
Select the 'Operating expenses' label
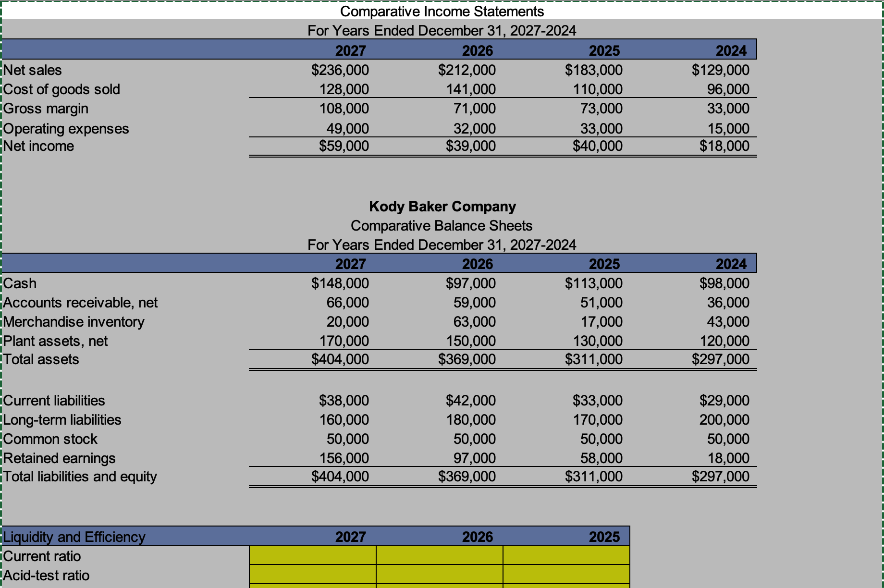[66, 129]
